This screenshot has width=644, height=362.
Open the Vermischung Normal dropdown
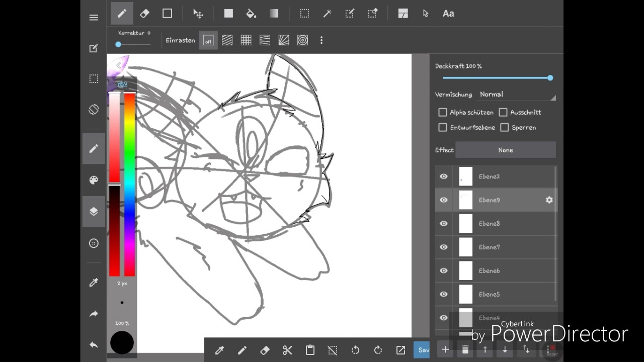click(x=517, y=94)
